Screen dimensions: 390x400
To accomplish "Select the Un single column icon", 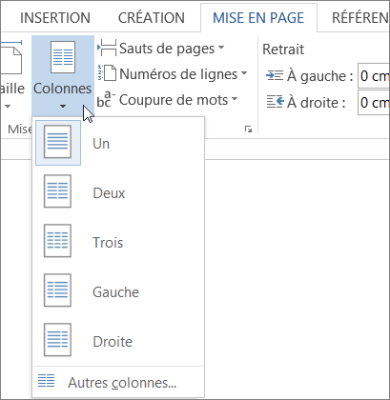I will tap(58, 142).
